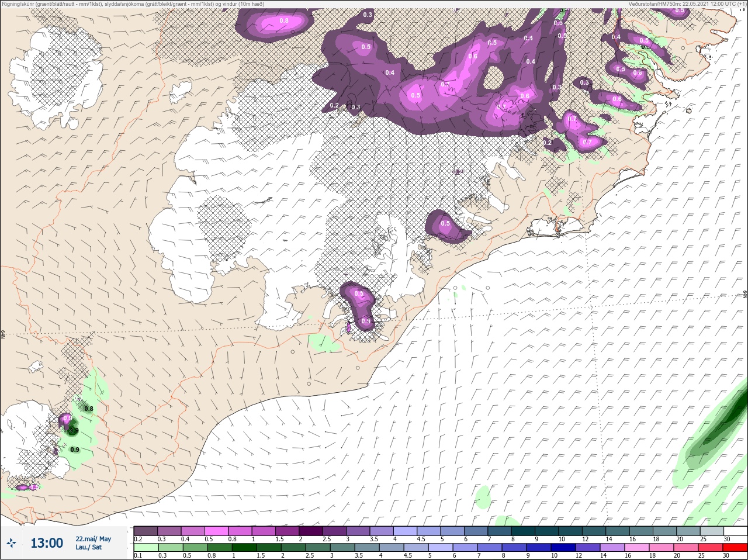Select the grey-teal 3 swatch in lower legend row
748x560 pixels.
coord(342,548)
